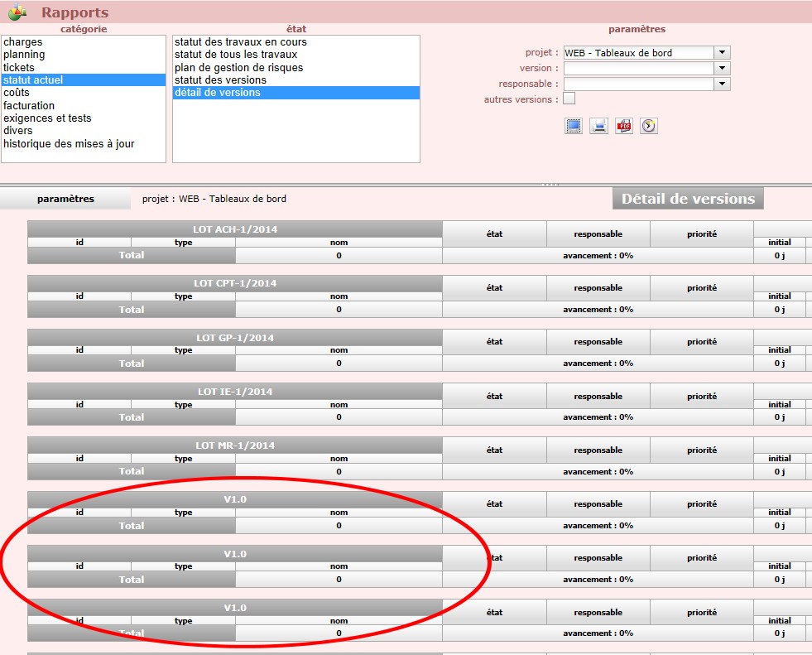Click the LOT ACH-1/2014 table header
Image resolution: width=812 pixels, height=655 pixels.
pyautogui.click(x=235, y=229)
